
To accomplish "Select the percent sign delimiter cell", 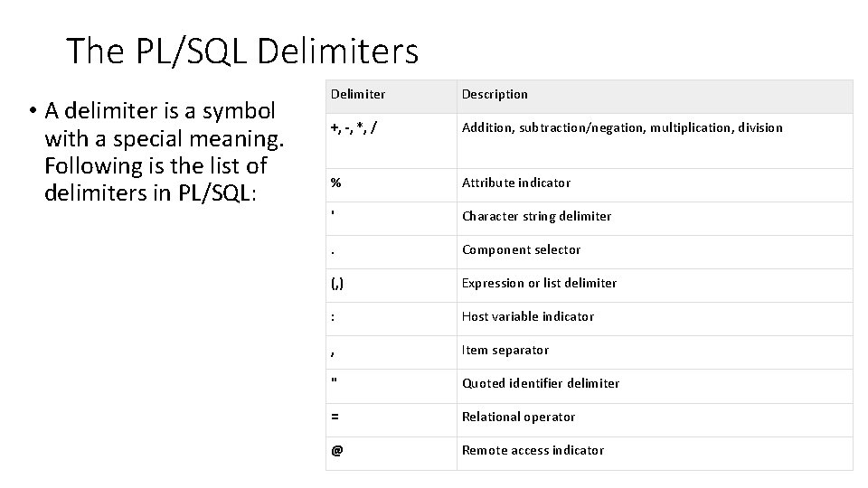I will coord(336,183).
